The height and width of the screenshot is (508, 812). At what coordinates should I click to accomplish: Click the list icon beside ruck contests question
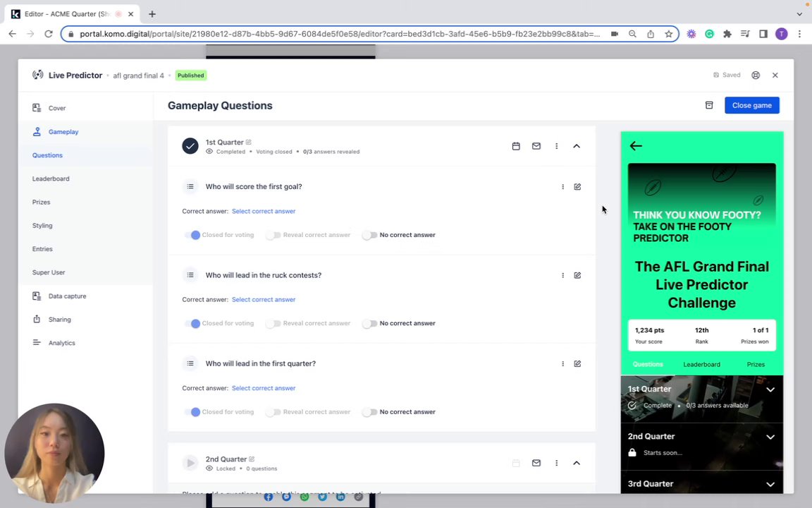tap(190, 275)
